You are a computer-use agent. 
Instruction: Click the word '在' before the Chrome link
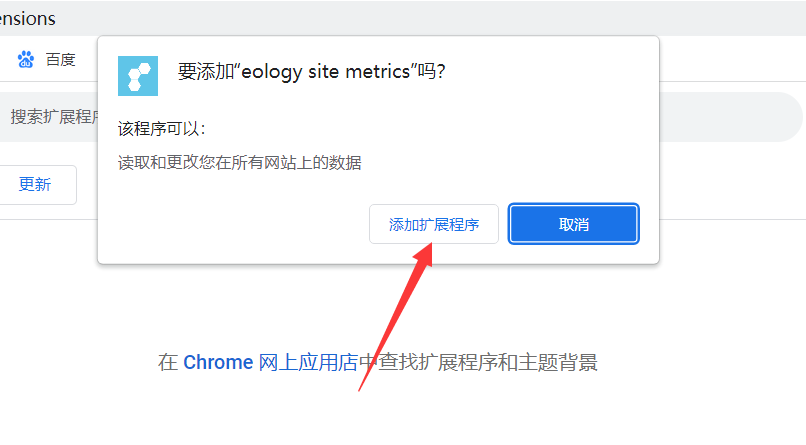point(167,362)
